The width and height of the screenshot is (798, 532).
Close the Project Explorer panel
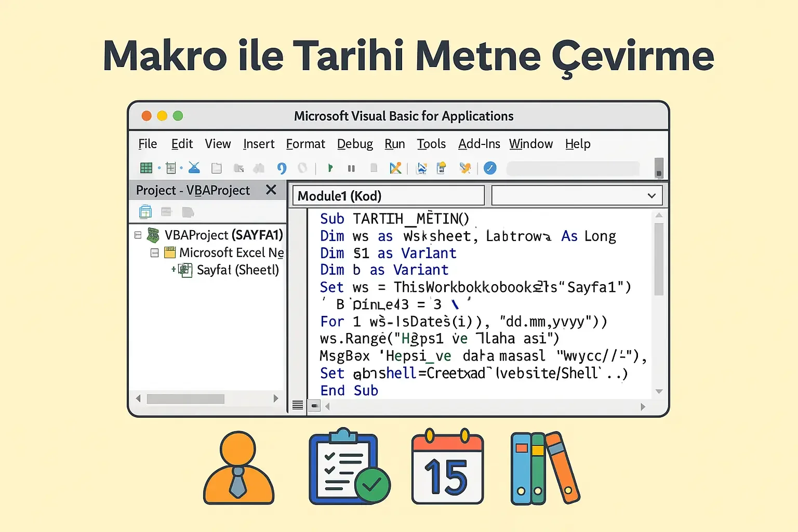[271, 190]
